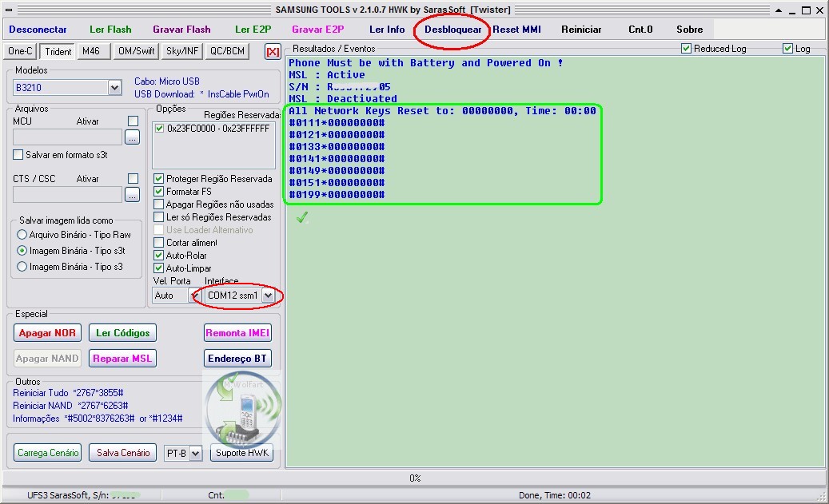Click the Remonta IMEI button
The image size is (829, 504).
coord(238,333)
